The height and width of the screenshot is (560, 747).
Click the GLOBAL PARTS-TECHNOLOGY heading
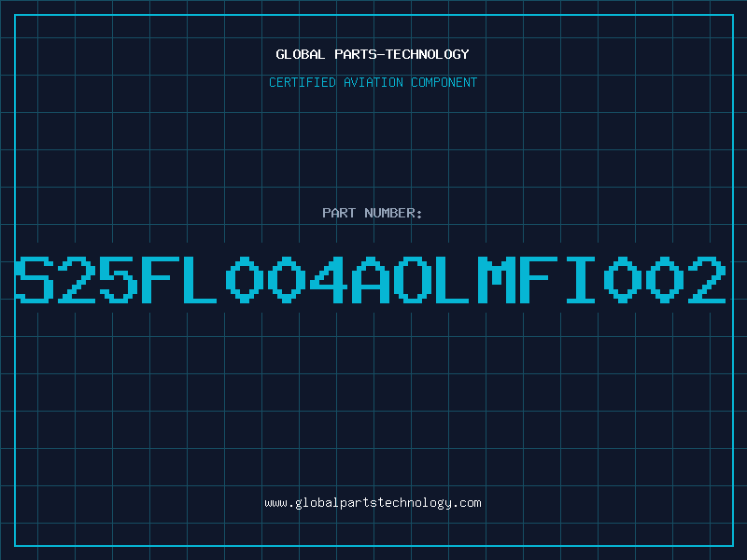(373, 54)
